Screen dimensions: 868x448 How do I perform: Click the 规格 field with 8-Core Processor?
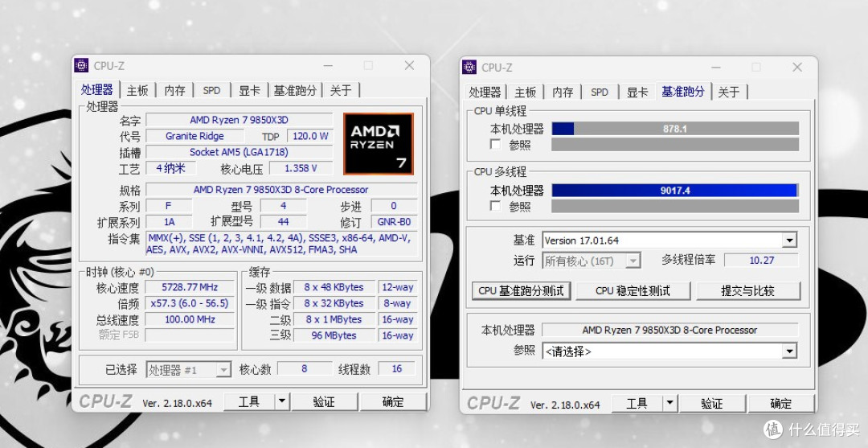tap(281, 190)
